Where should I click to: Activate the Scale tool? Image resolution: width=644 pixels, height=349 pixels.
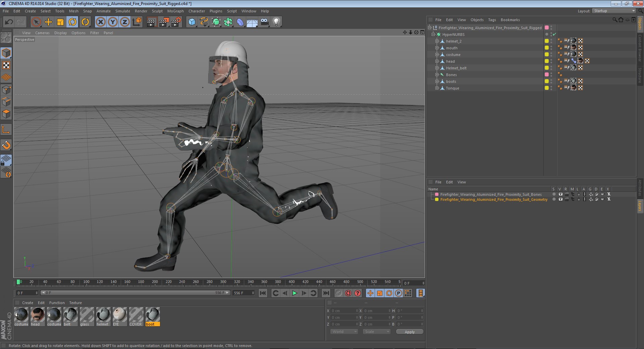coord(60,22)
